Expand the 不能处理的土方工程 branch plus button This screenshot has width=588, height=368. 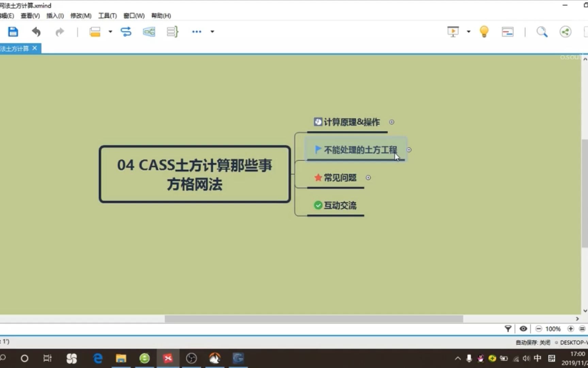409,150
